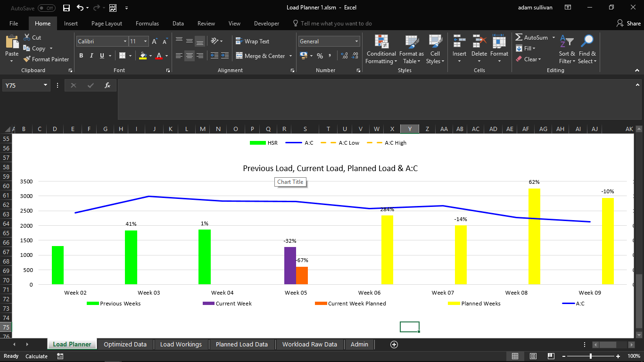The image size is (644, 362).
Task: Apply Bold formatting to cell
Action: [81, 56]
